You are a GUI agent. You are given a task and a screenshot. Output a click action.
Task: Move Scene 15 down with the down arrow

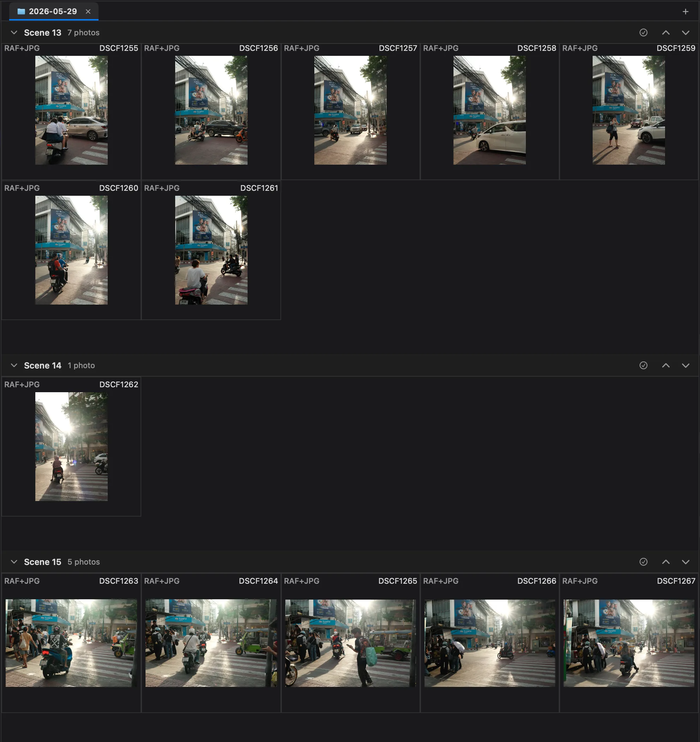[686, 562]
